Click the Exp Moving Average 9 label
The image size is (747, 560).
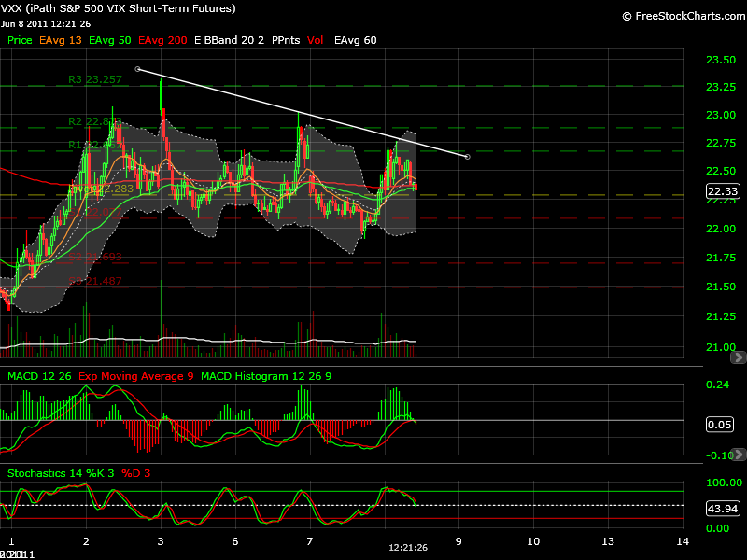pos(136,376)
